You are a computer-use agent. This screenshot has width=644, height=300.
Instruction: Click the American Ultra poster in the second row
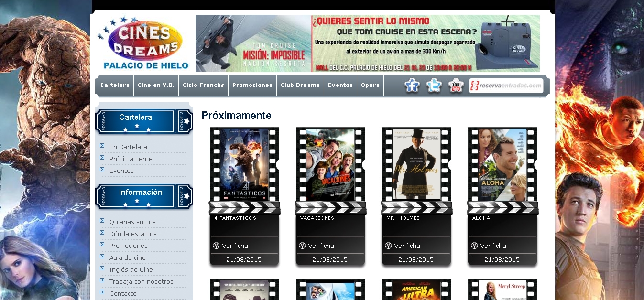(x=416, y=290)
